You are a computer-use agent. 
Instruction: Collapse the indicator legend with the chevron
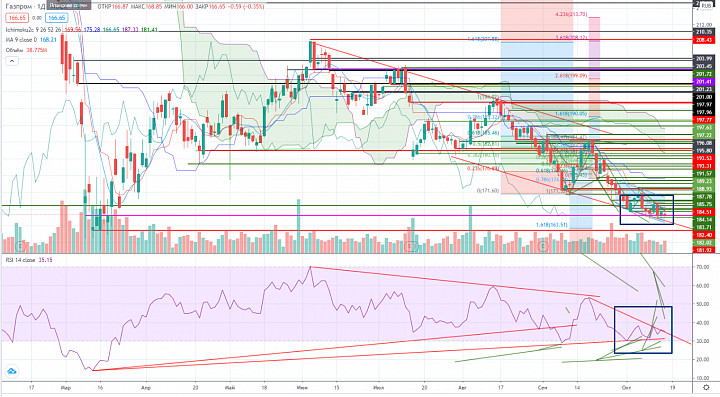(11, 61)
